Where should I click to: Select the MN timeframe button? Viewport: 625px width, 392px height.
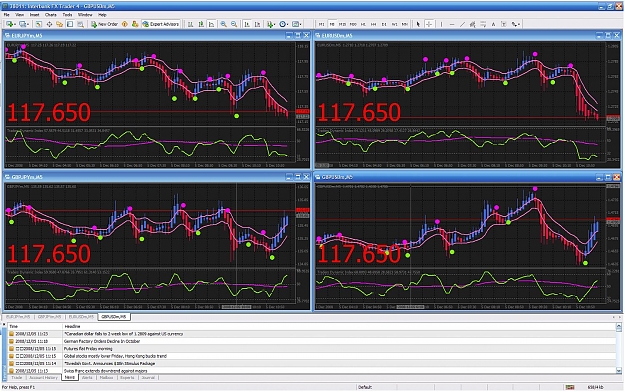pyautogui.click(x=405, y=24)
